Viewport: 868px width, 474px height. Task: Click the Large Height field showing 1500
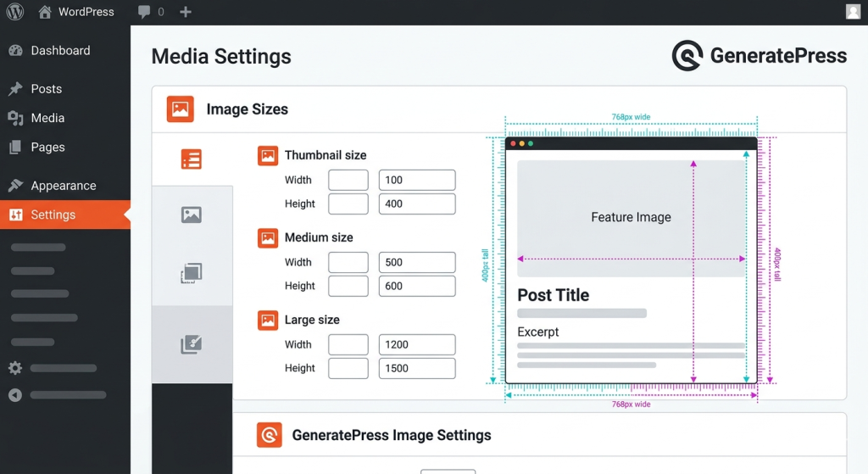(417, 368)
